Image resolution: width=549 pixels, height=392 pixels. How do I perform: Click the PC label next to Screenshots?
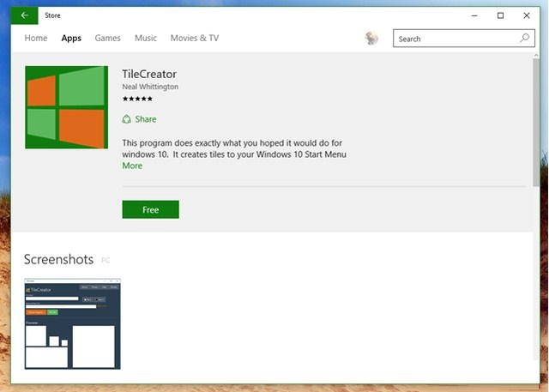pyautogui.click(x=105, y=260)
